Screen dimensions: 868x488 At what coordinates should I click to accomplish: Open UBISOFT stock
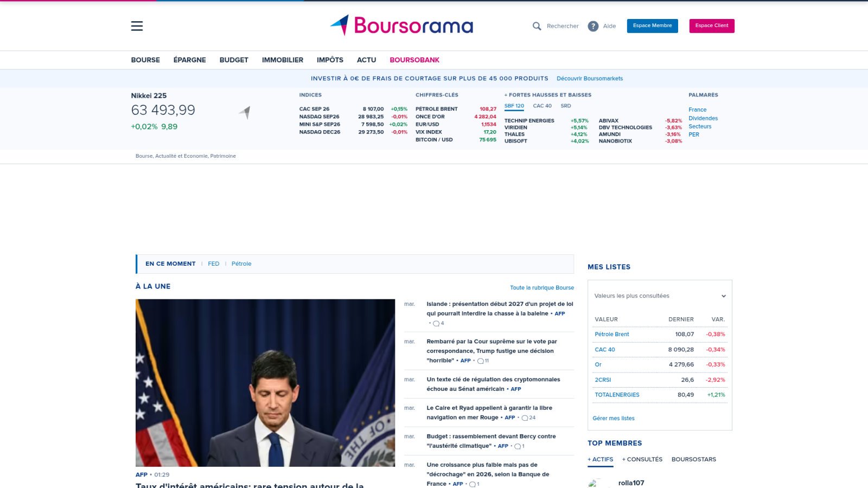pyautogui.click(x=516, y=141)
